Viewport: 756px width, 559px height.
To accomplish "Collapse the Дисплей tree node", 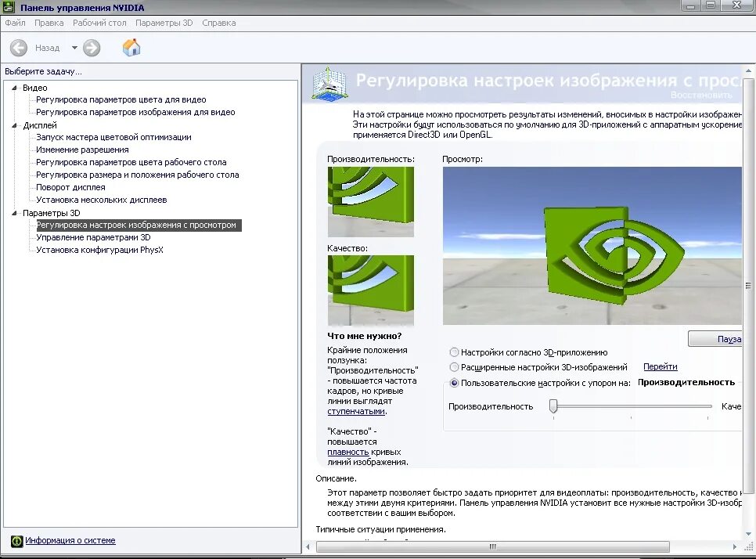I will click(x=14, y=125).
